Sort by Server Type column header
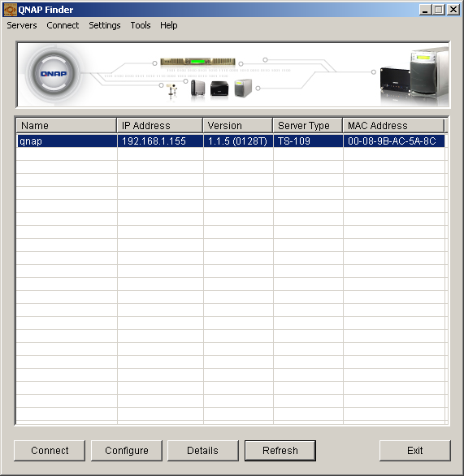This screenshot has width=464, height=476. [x=308, y=125]
